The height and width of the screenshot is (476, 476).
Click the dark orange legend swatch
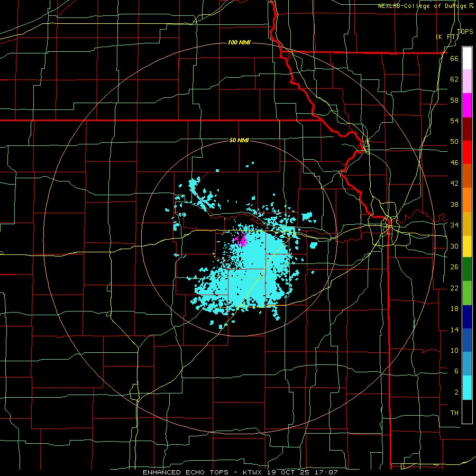coord(467,176)
